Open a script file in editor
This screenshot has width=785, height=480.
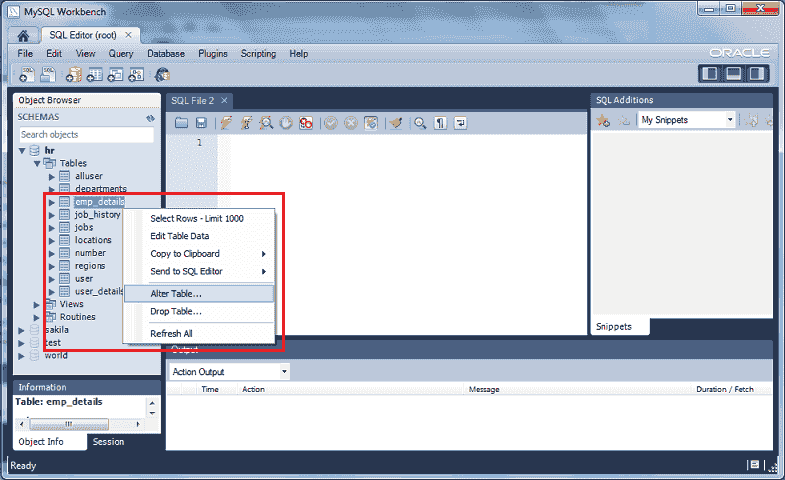click(x=181, y=123)
